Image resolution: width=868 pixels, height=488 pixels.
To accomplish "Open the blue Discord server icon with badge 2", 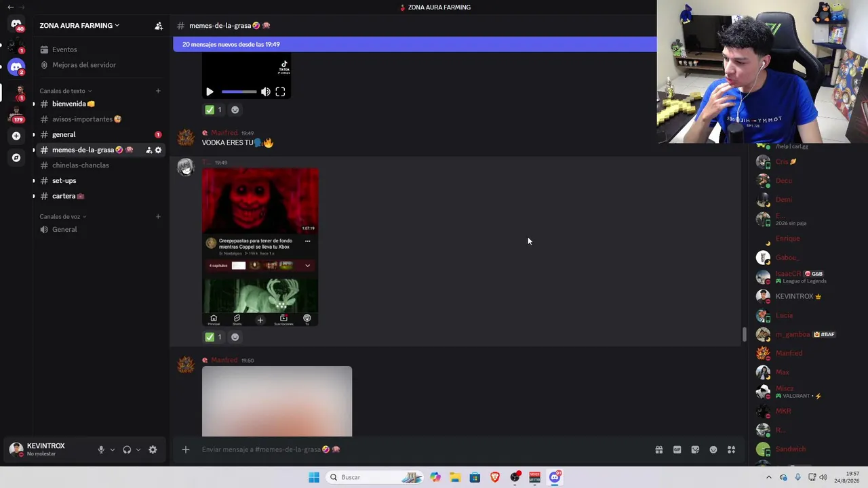I will pyautogui.click(x=16, y=67).
